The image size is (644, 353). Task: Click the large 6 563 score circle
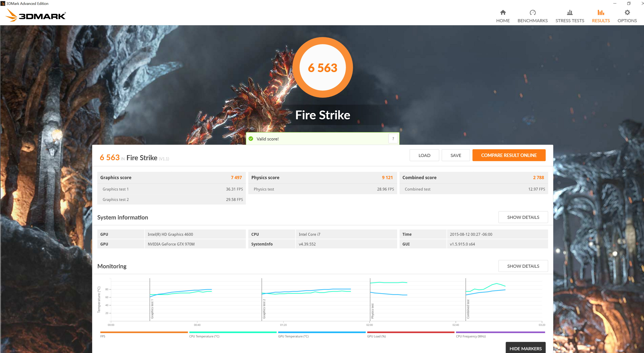(323, 67)
